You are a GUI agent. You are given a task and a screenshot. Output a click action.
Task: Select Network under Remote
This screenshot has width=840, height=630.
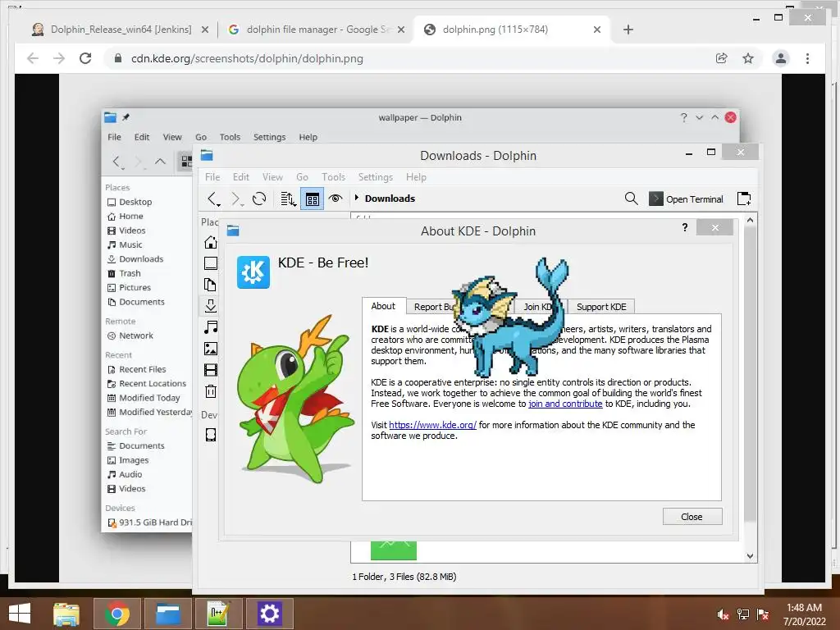tap(130, 336)
